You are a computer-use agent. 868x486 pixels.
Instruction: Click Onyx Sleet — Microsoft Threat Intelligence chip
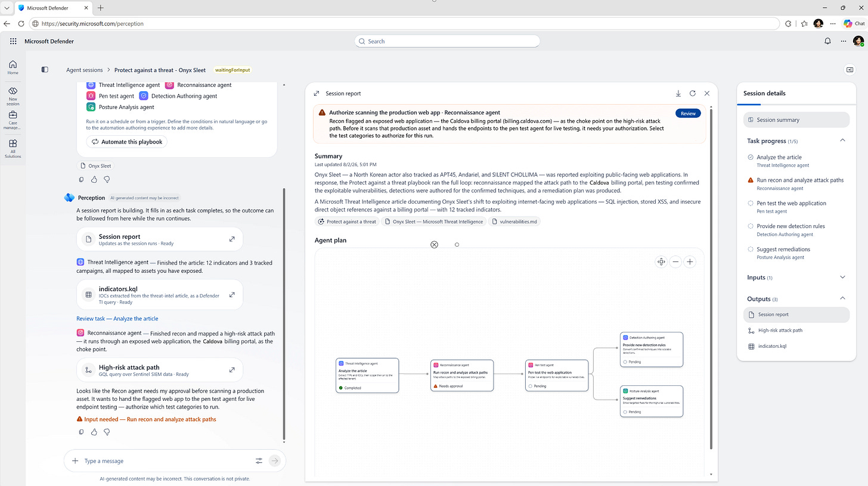point(433,222)
